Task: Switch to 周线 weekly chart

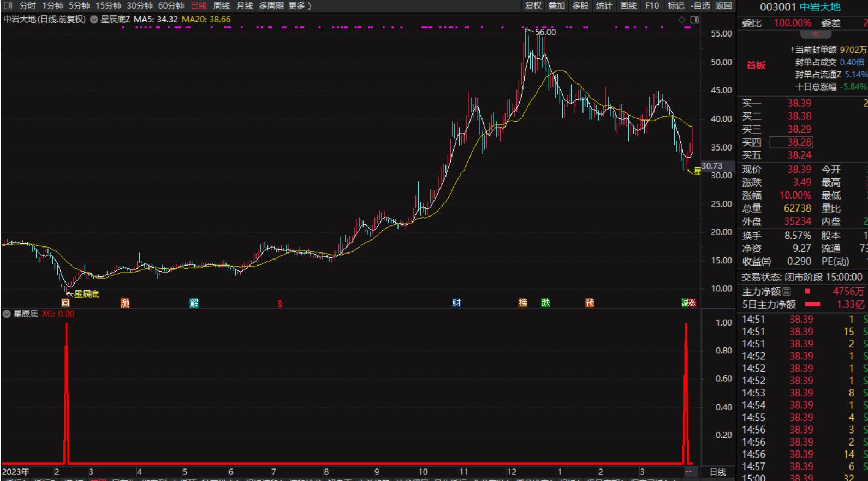Action: point(221,5)
